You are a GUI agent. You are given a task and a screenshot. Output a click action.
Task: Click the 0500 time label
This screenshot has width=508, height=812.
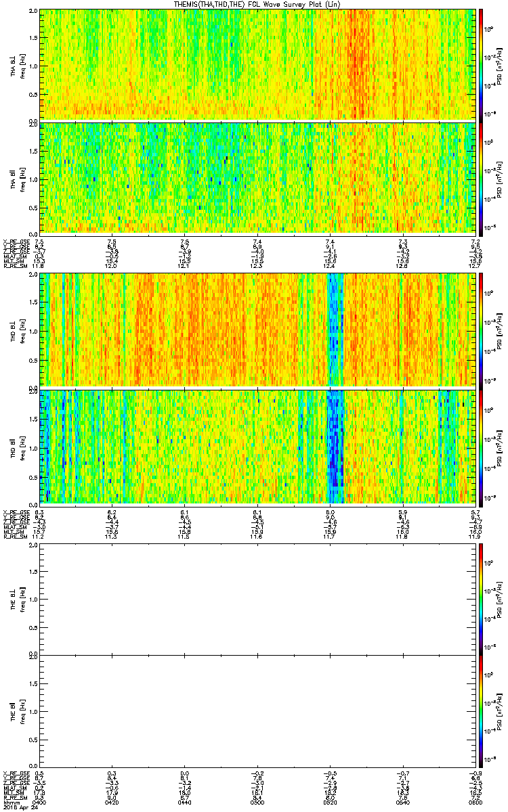(x=257, y=802)
